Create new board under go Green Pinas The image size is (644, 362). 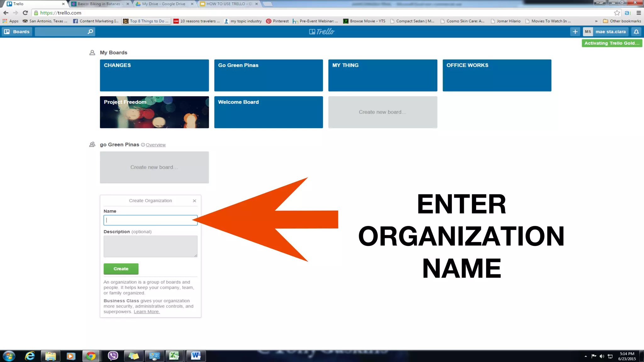(x=154, y=167)
